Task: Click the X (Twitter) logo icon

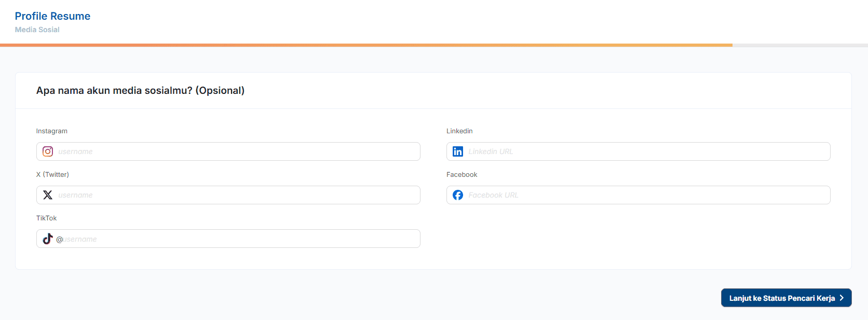Action: pyautogui.click(x=48, y=195)
